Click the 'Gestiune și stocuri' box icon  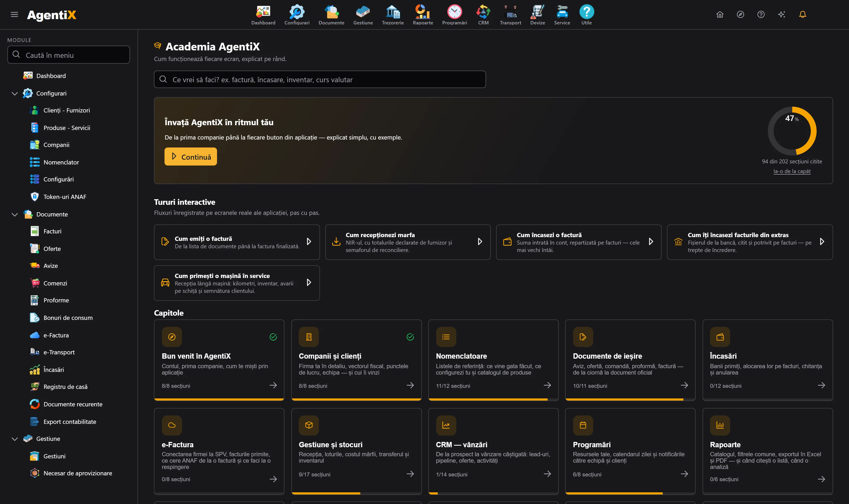click(309, 425)
